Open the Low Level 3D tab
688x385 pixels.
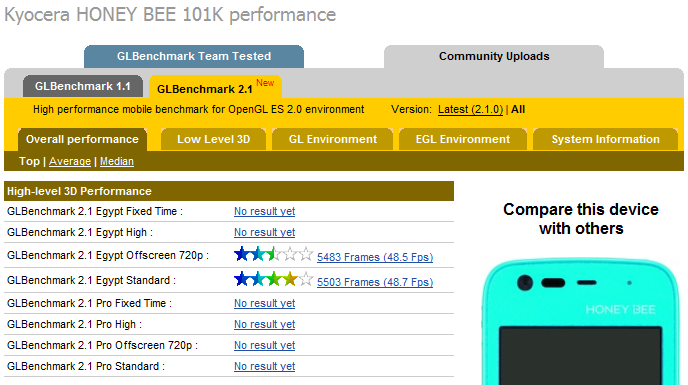pos(213,139)
